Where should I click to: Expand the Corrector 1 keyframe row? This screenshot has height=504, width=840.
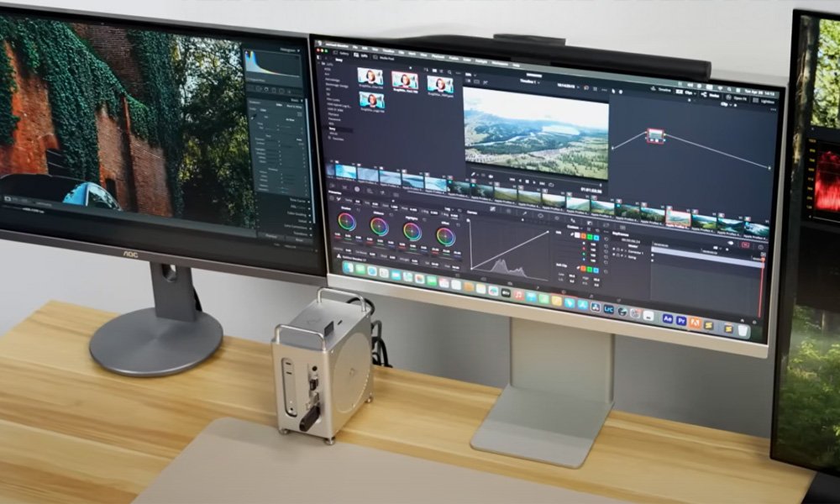(625, 251)
